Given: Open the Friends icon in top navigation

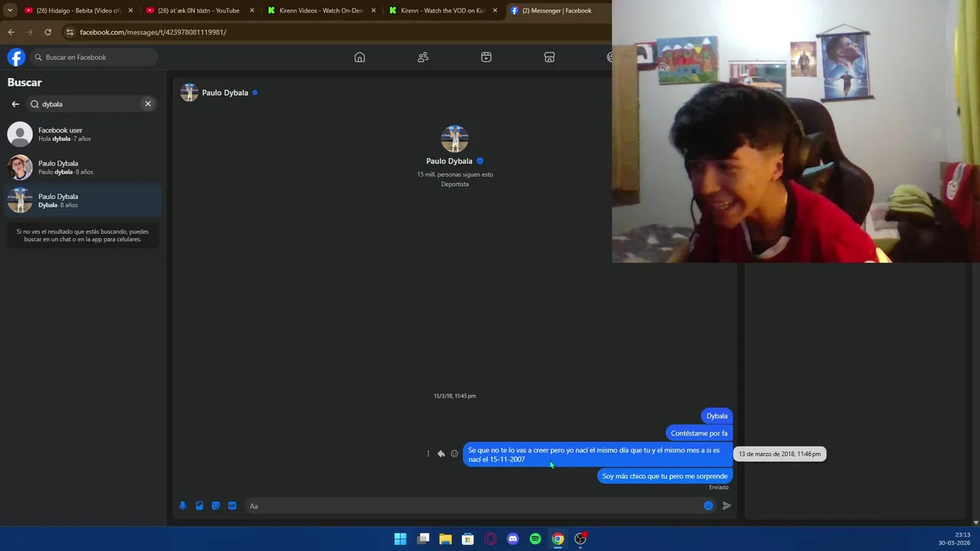Looking at the screenshot, I should (423, 57).
